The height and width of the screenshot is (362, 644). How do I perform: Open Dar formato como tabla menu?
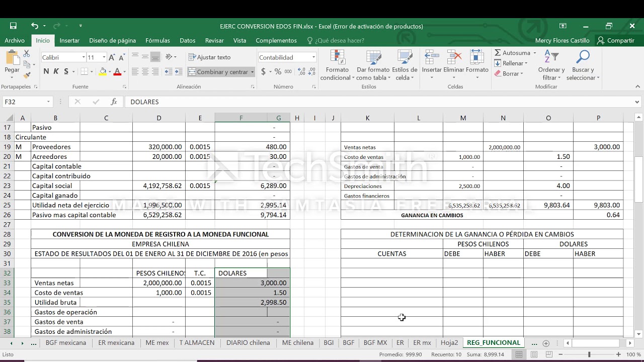point(373,65)
